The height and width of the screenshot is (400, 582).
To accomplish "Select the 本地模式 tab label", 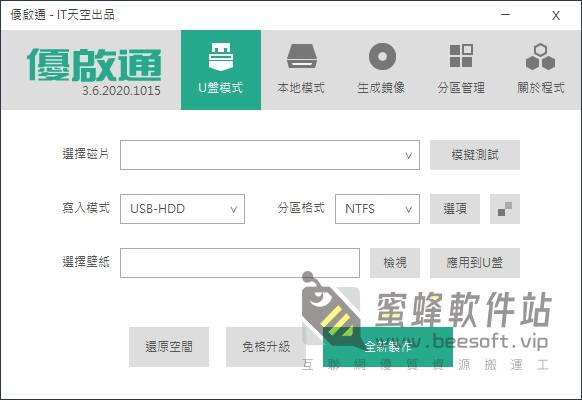I will point(301,88).
